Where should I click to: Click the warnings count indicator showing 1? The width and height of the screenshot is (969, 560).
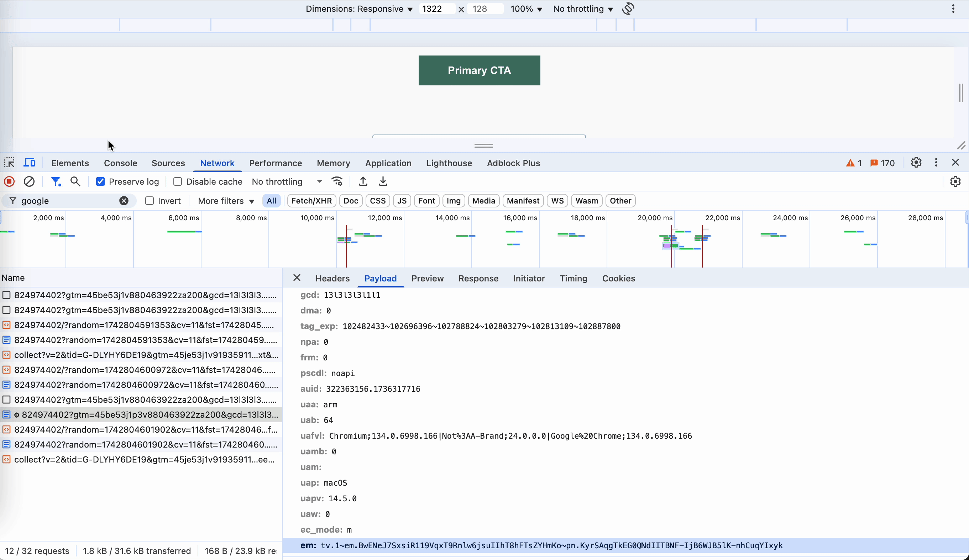(x=854, y=163)
